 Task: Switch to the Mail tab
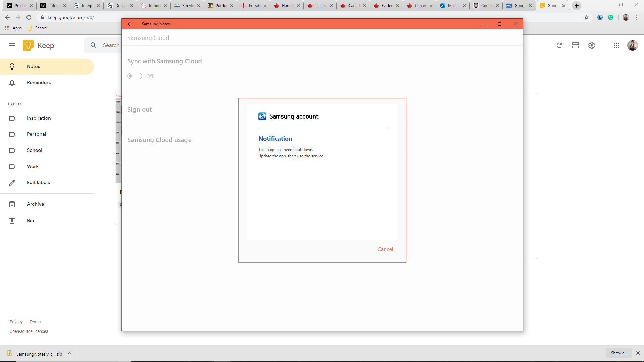tap(452, 6)
